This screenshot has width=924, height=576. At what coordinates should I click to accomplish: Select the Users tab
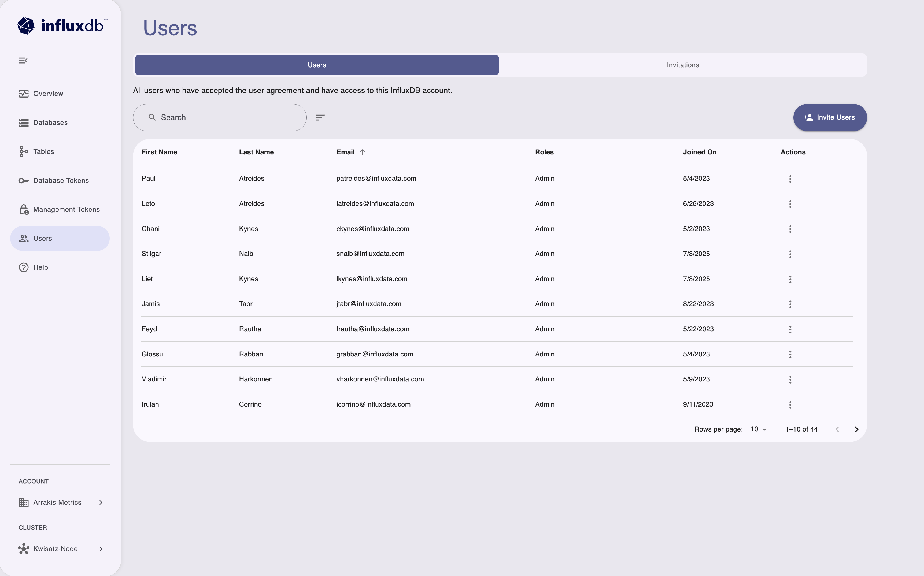coord(316,65)
